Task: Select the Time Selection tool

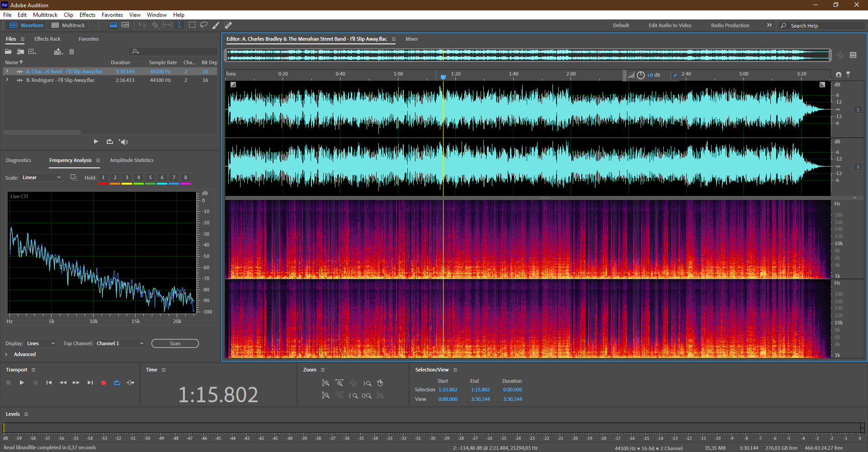Action: click(x=179, y=25)
